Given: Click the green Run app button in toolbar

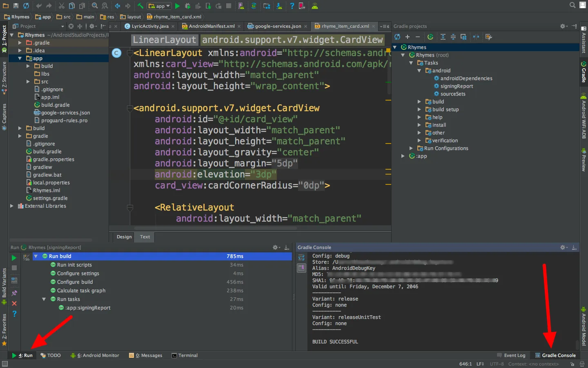Looking at the screenshot, I should (177, 6).
